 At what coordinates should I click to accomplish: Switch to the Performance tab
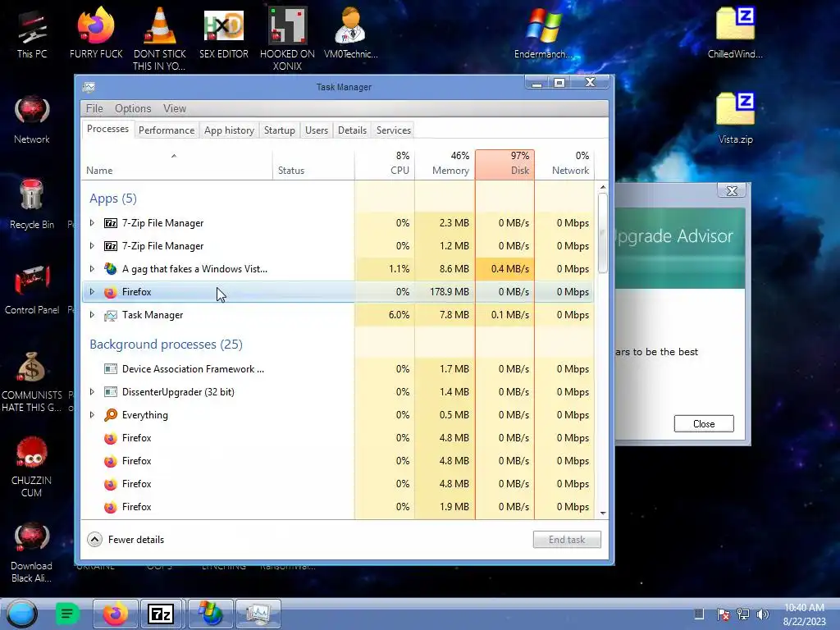(x=167, y=130)
